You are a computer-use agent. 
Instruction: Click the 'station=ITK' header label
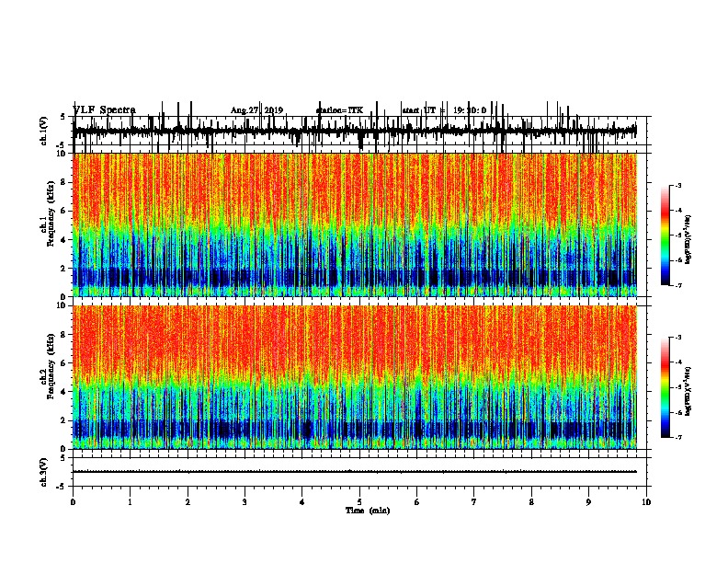339,110
